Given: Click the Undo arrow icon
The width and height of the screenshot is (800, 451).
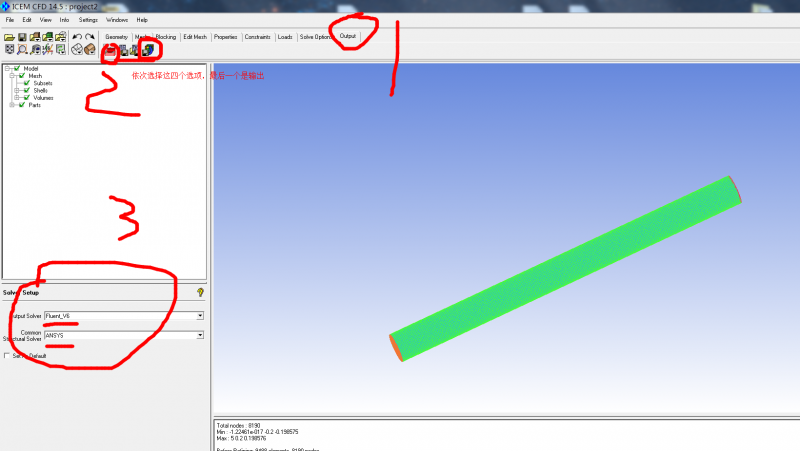Looking at the screenshot, I should tap(77, 37).
